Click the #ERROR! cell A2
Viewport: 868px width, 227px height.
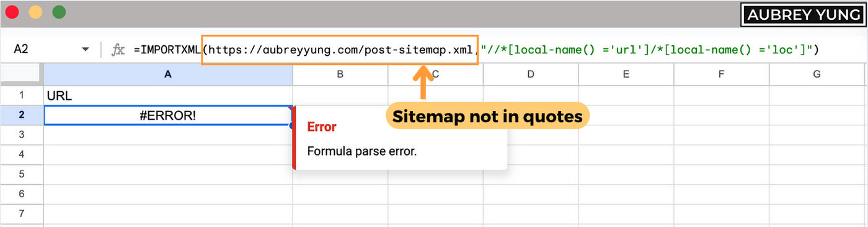pos(168,115)
